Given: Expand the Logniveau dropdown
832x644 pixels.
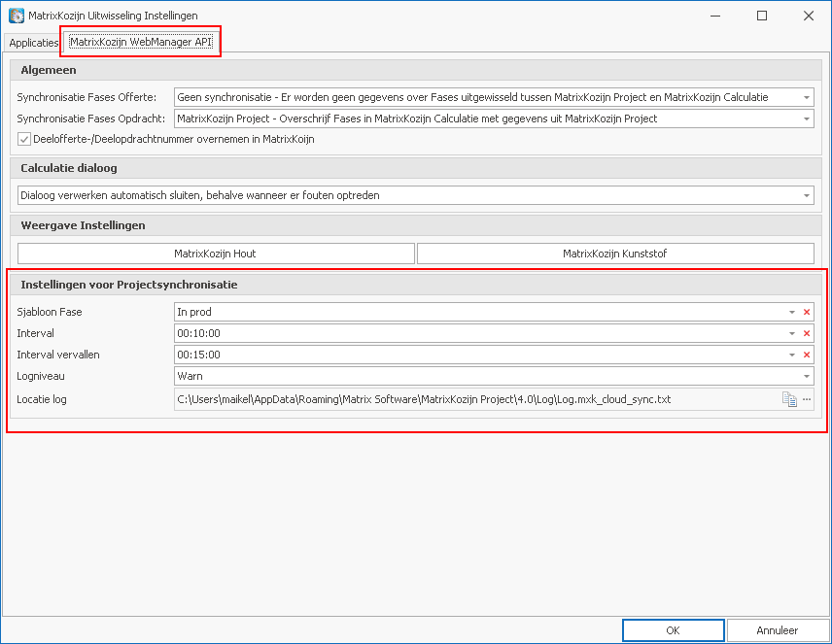Looking at the screenshot, I should click(x=806, y=376).
